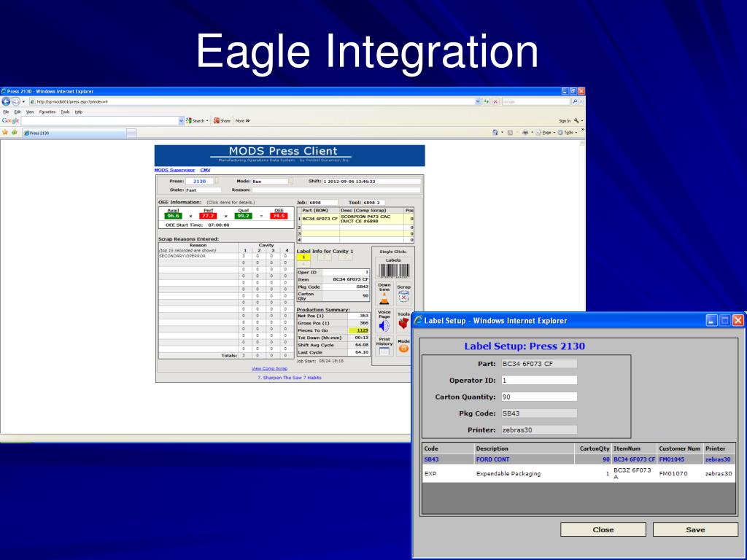Click the MODS Supervisor link

pos(174,170)
